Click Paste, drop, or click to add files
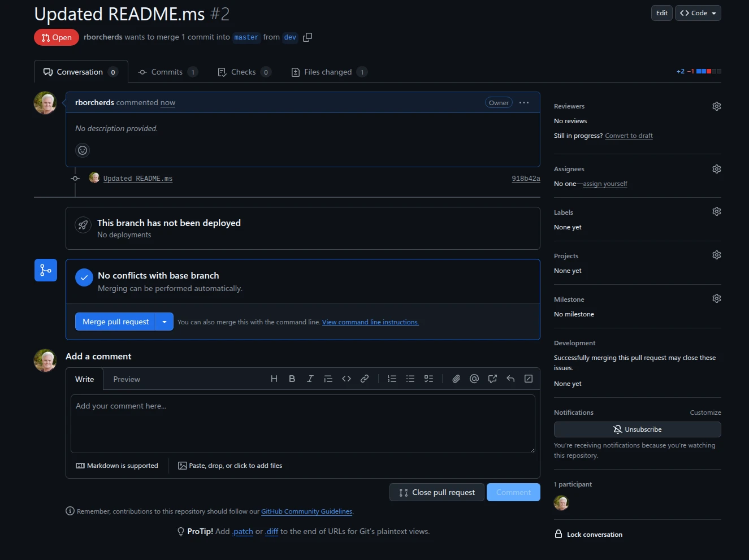This screenshot has width=749, height=560. 230,466
